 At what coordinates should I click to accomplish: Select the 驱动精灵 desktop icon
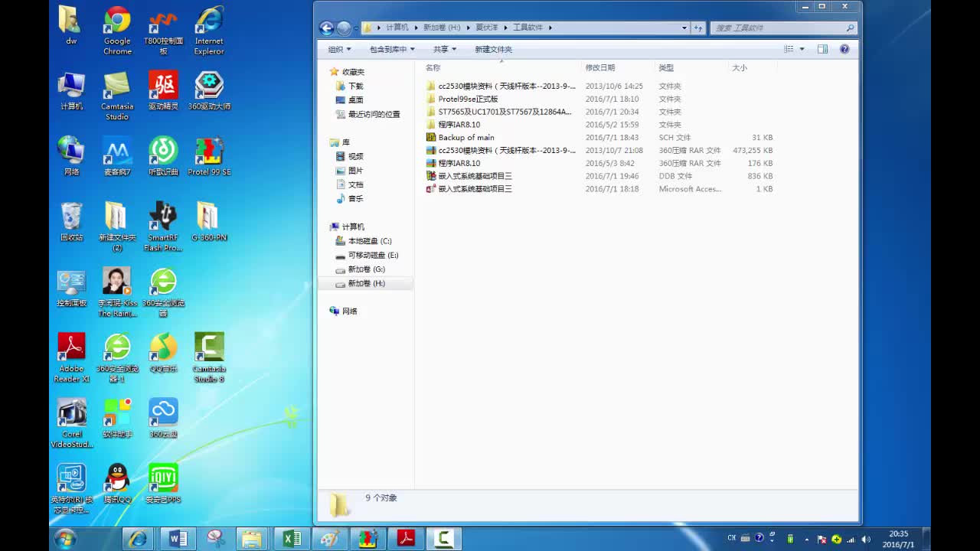coord(163,91)
